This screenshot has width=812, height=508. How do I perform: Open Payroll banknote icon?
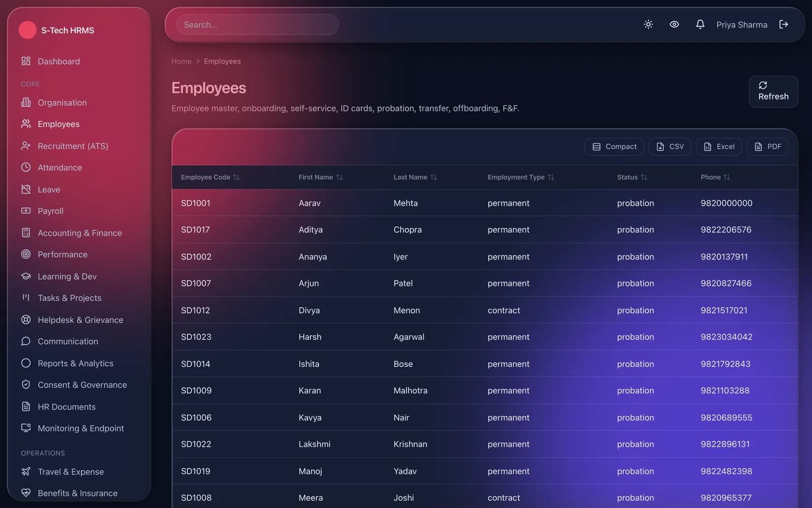26,210
